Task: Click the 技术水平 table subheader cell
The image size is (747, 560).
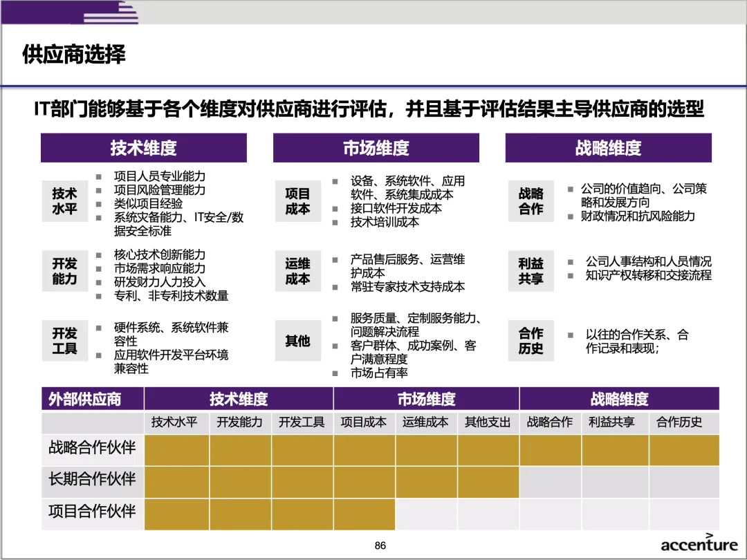Action: (177, 422)
